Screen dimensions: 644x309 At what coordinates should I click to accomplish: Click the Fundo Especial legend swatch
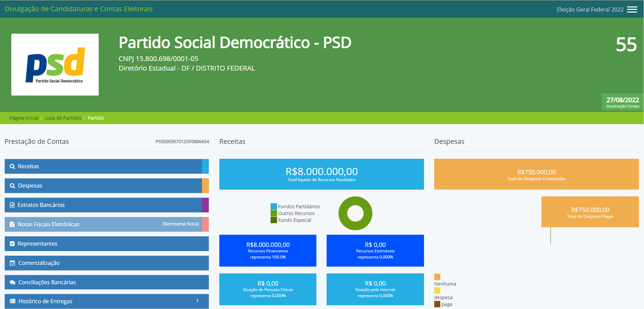274,220
